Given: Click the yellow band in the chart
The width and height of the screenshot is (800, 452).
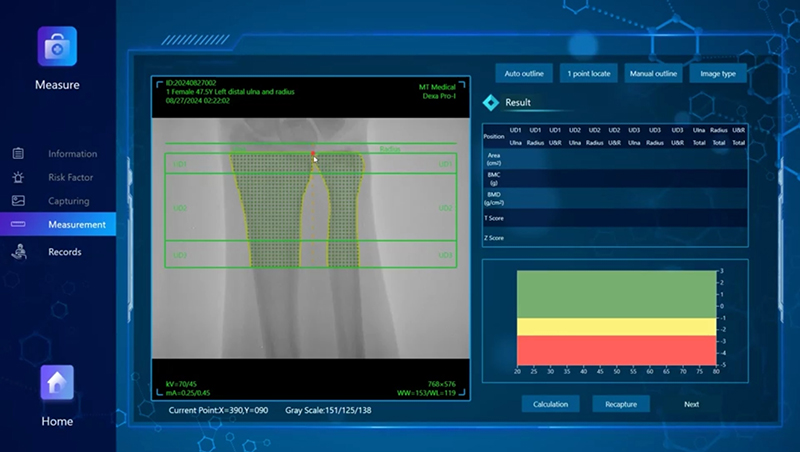Looking at the screenshot, I should 617,327.
